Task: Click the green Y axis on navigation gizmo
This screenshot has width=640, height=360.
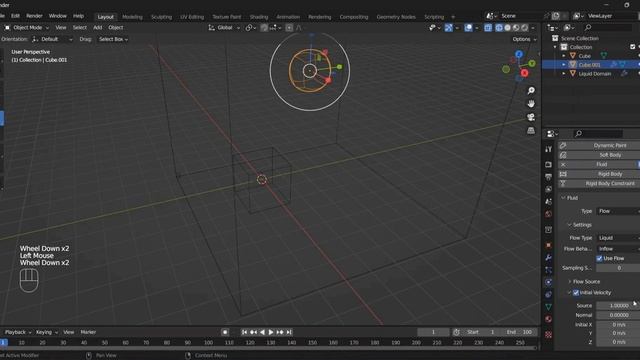Action: pyautogui.click(x=531, y=63)
